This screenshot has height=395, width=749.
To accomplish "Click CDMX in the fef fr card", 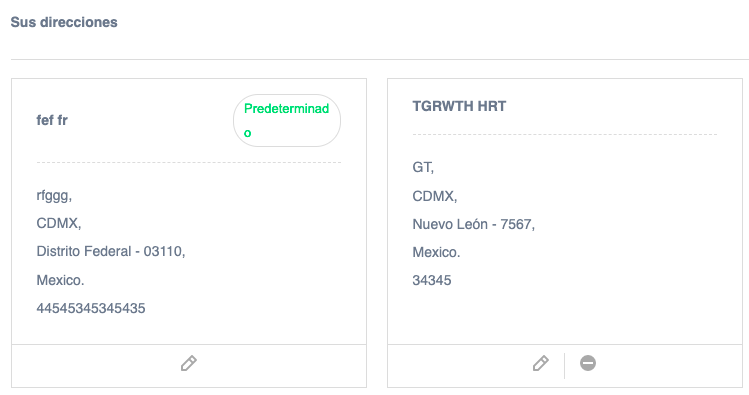I will [59, 223].
